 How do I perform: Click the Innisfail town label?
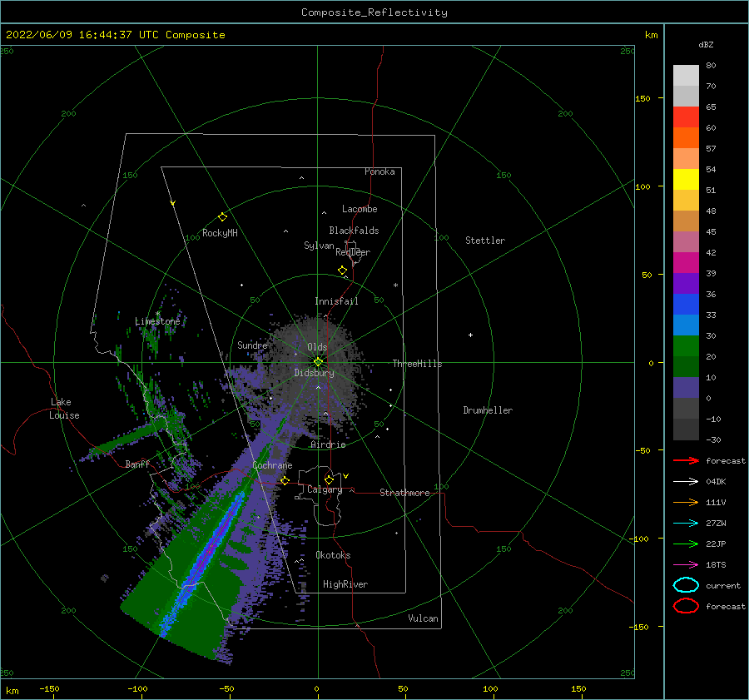(336, 301)
